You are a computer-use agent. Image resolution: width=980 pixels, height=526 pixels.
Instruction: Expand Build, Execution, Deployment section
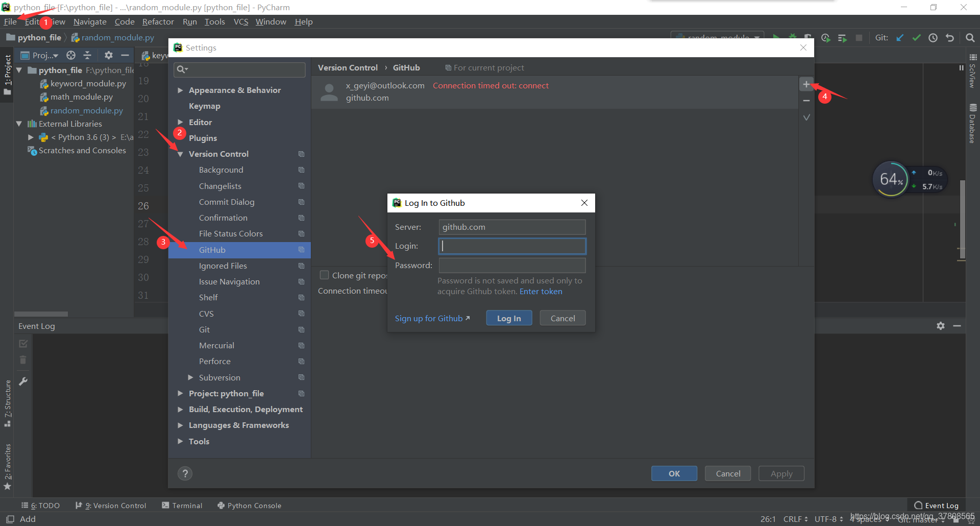pos(180,410)
